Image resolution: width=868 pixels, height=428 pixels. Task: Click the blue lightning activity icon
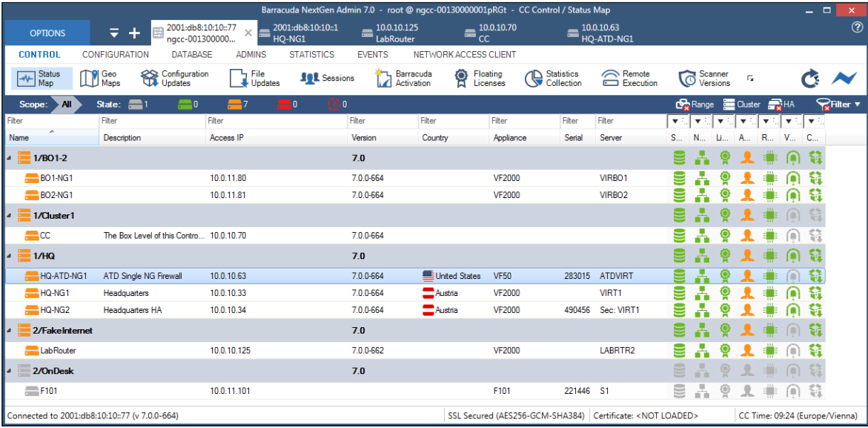(x=844, y=79)
